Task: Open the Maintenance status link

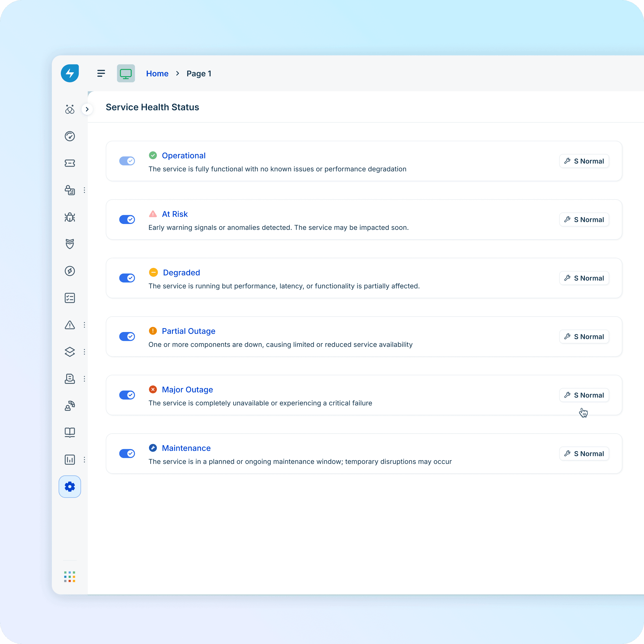Action: click(x=186, y=448)
